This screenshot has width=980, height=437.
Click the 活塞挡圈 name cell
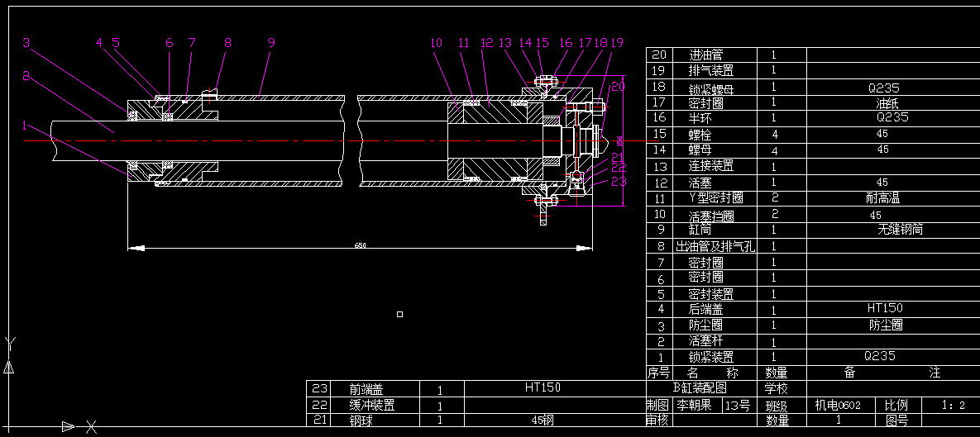point(711,216)
